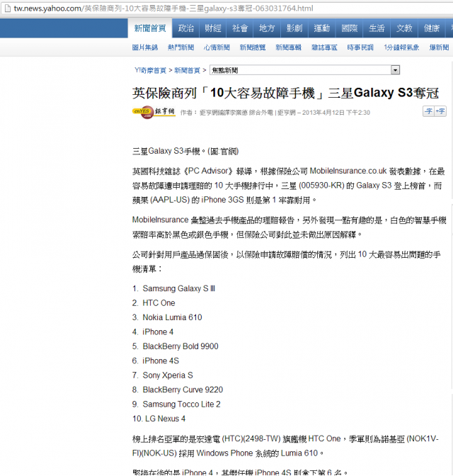This screenshot has width=453, height=476.
Task: Switch to 新聞首頁 tab
Action: (150, 28)
